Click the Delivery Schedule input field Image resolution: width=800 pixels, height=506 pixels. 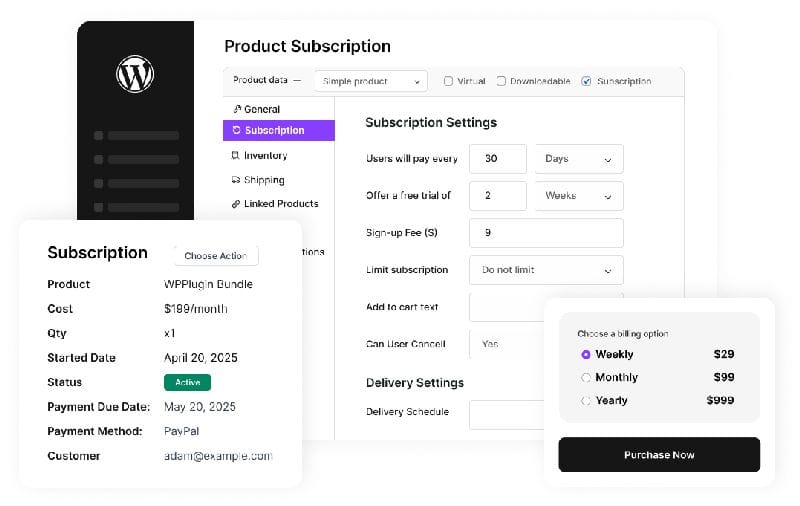tap(507, 415)
